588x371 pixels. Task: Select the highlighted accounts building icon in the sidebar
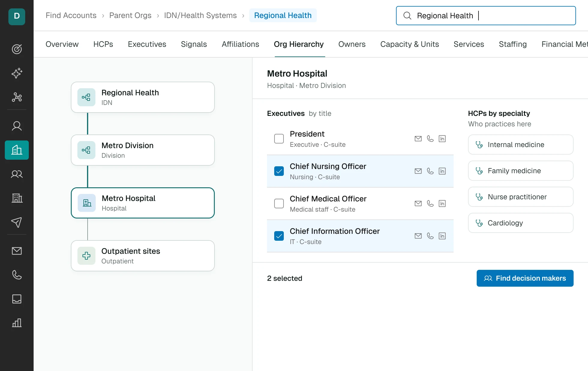pyautogui.click(x=17, y=150)
